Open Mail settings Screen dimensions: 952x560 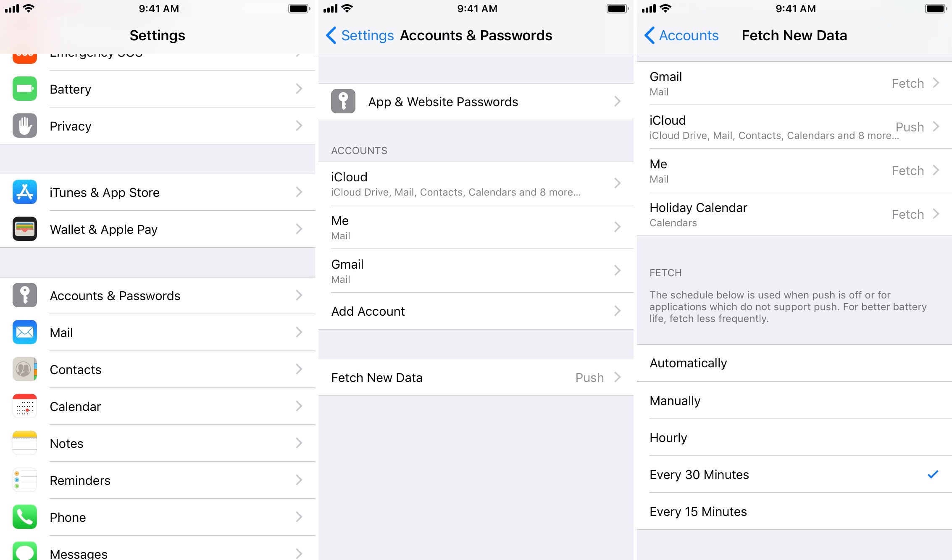tap(159, 332)
